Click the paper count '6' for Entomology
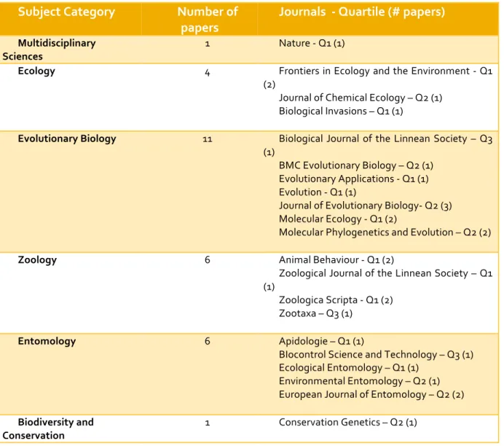The width and height of the screenshot is (504, 446). click(x=208, y=341)
